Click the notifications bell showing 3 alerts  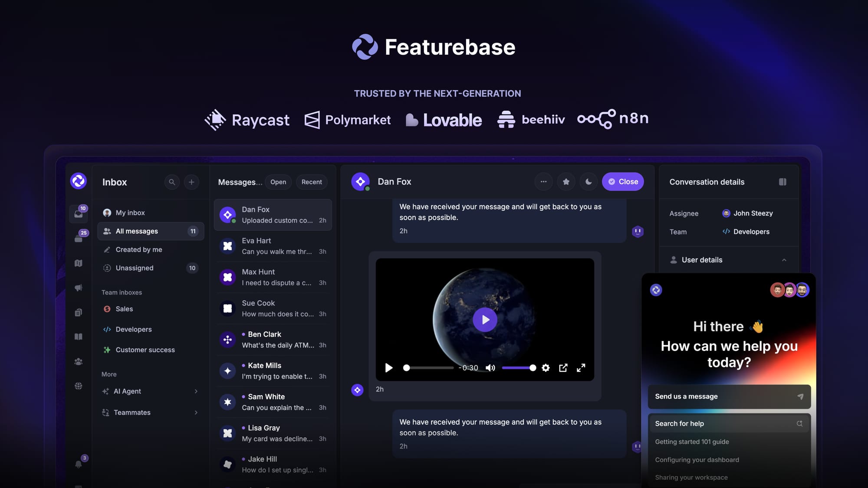tap(79, 464)
